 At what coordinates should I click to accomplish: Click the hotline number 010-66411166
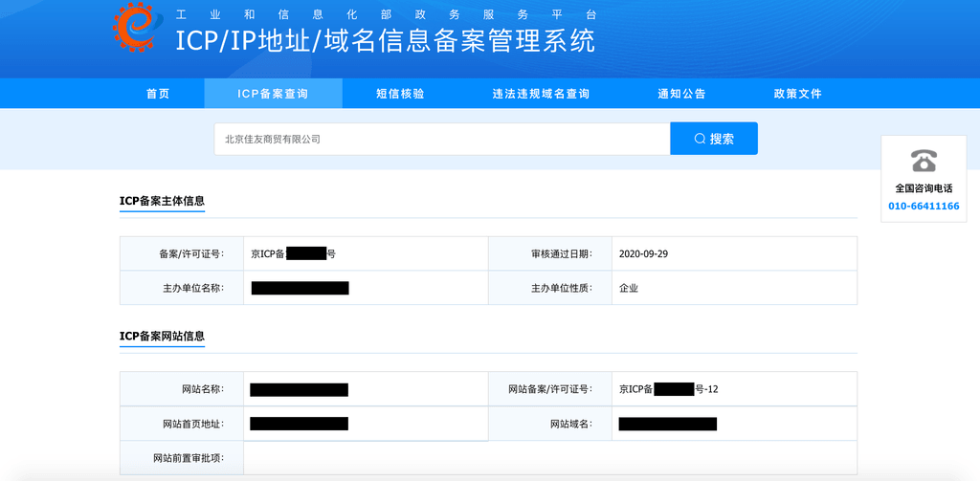924,207
